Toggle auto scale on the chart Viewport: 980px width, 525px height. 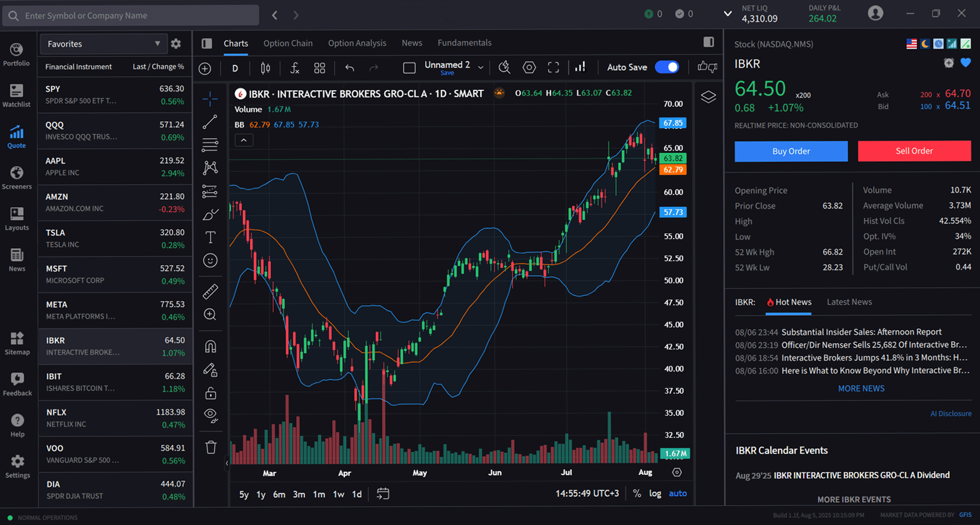pyautogui.click(x=677, y=494)
